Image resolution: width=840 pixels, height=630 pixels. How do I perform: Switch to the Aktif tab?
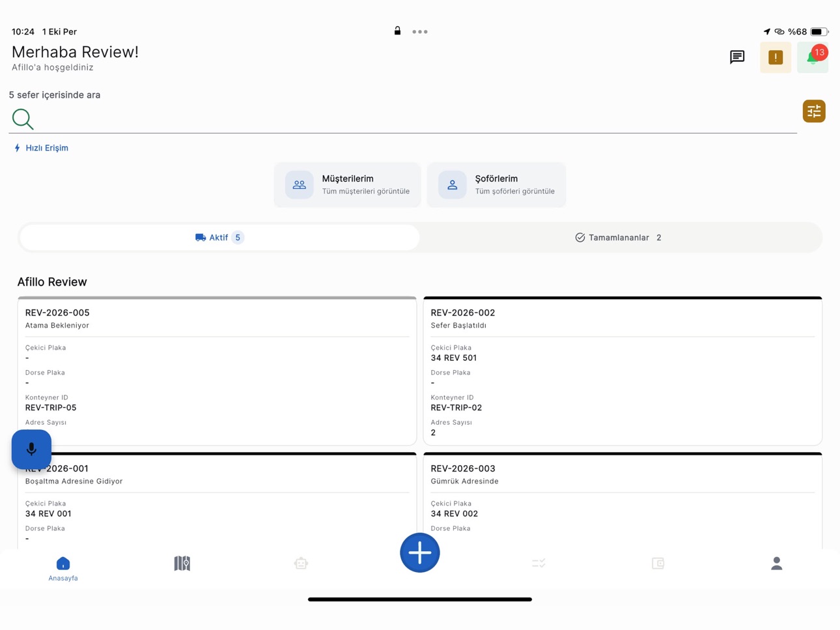[x=219, y=237]
